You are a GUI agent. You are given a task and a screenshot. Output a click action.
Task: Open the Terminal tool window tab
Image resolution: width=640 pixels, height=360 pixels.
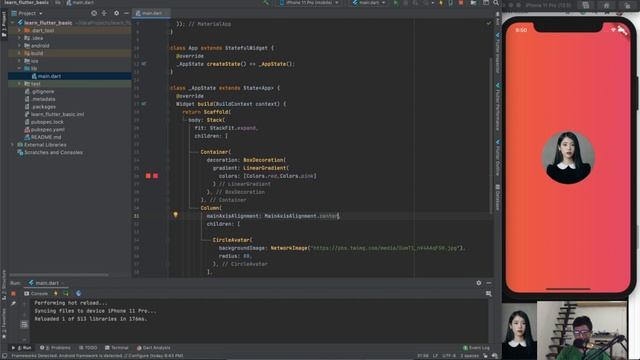[x=116, y=348]
